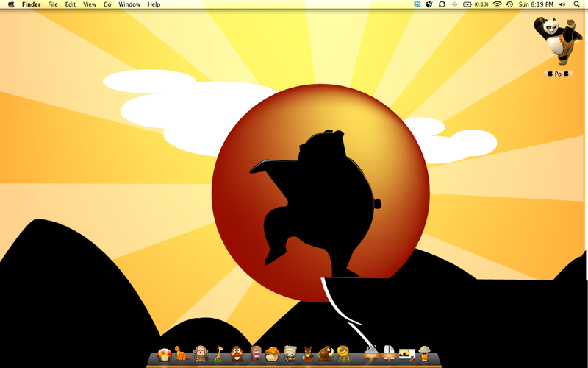
Task: Open the Domo-kun dock icon
Action: click(255, 354)
